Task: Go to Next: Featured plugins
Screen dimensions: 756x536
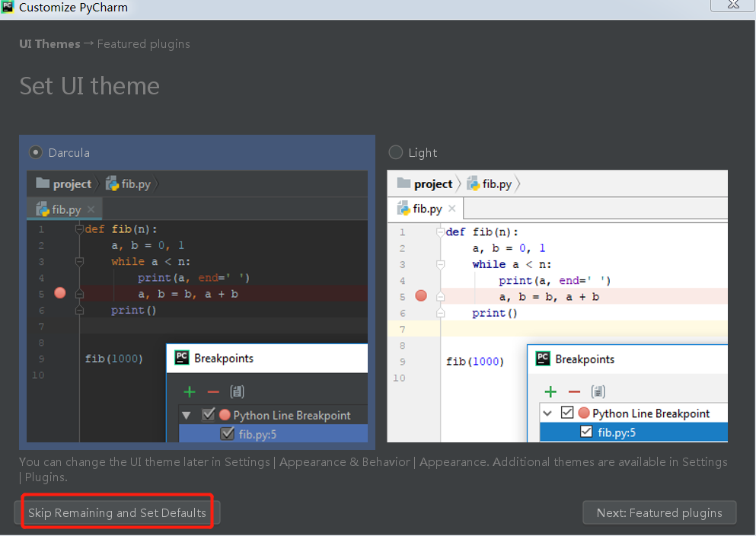Action: coord(659,512)
